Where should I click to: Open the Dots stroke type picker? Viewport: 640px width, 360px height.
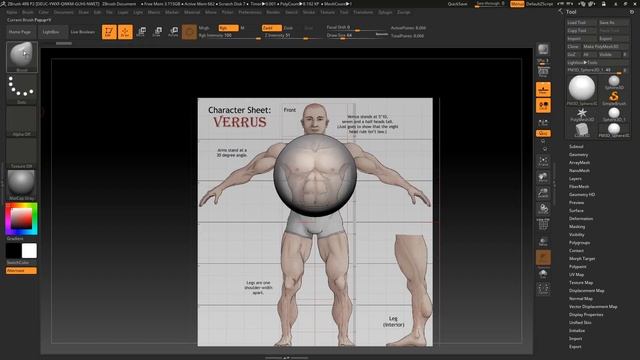pos(22,89)
